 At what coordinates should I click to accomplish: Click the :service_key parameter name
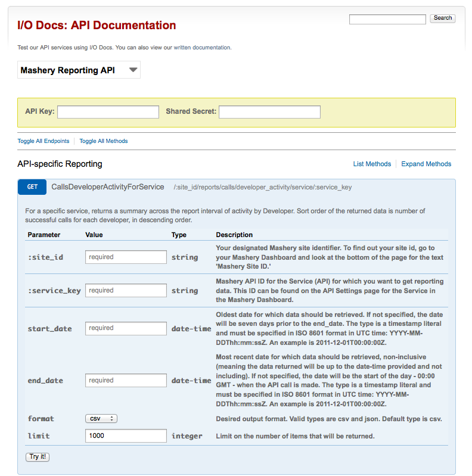[54, 291]
